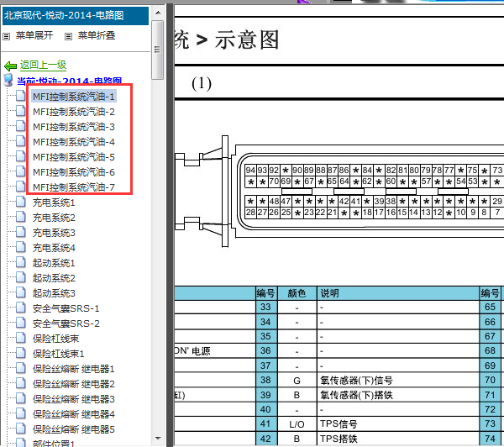The height and width of the screenshot is (447, 504).
Task: Click page icon of 充电系统3
Action: 21,232
